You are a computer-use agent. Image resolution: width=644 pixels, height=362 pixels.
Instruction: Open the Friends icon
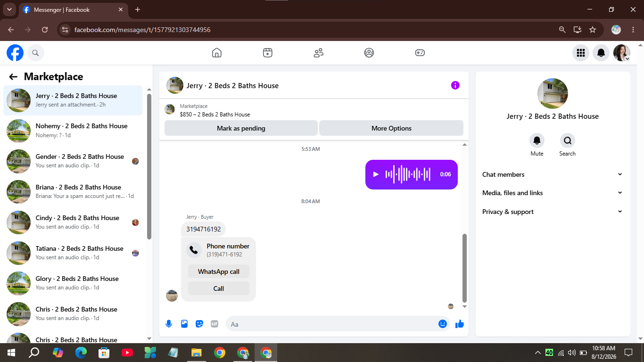(x=319, y=53)
